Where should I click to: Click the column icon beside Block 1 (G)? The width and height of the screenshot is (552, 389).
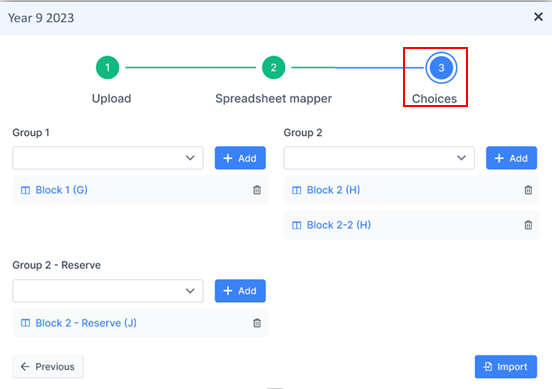point(25,190)
